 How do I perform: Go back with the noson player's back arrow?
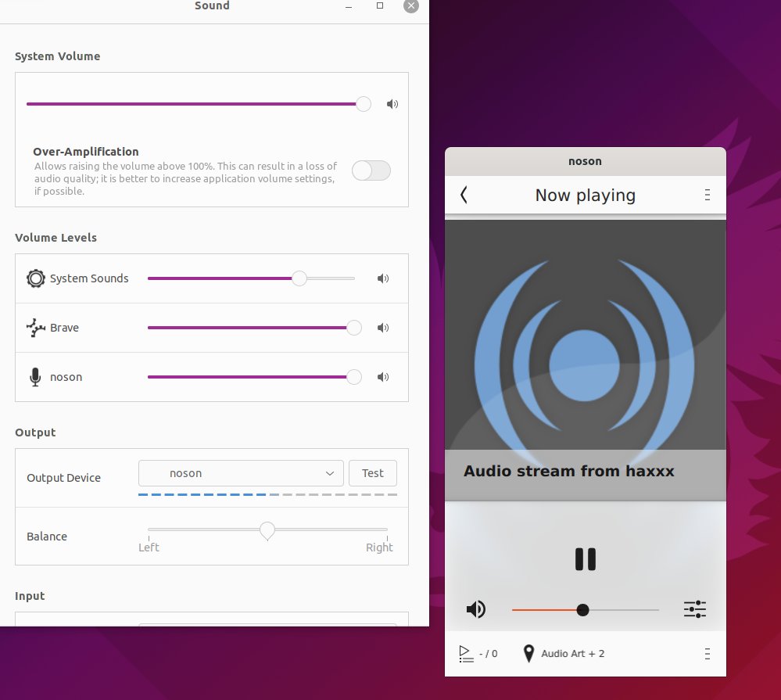(x=464, y=195)
